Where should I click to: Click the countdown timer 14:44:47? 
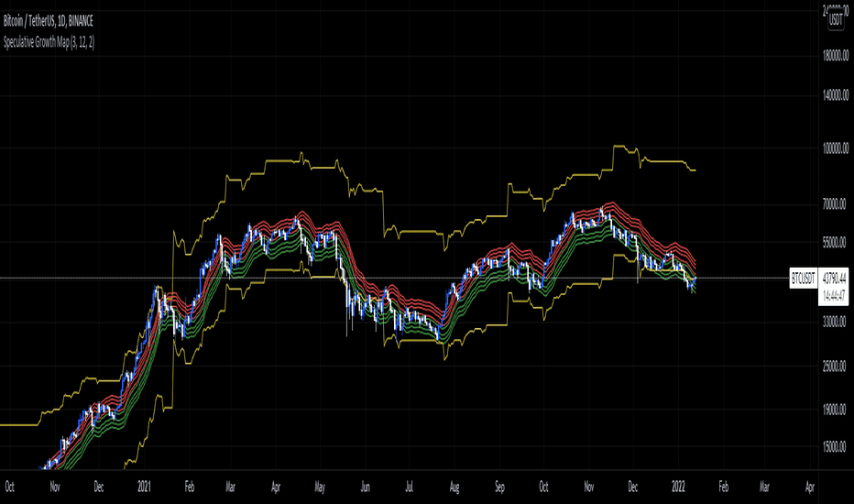point(834,295)
